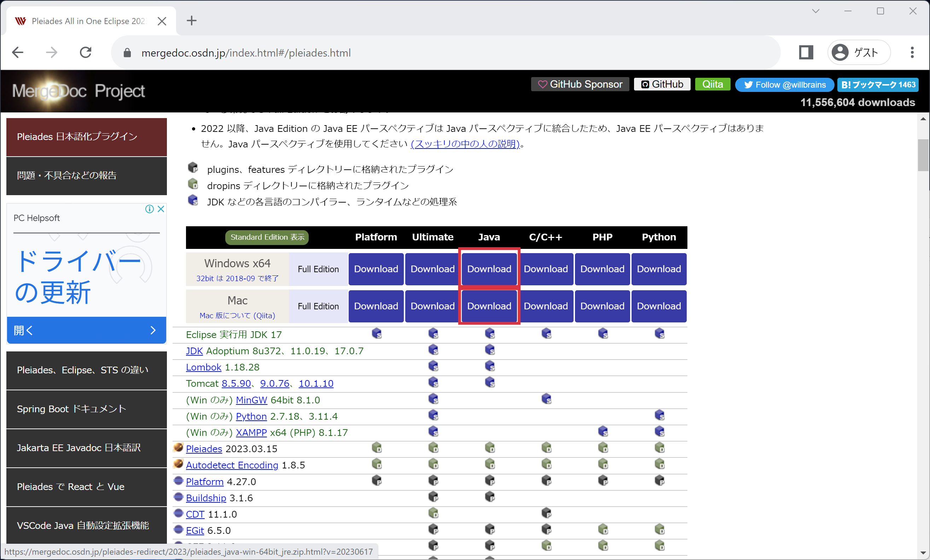Go back to the previous page

(18, 52)
